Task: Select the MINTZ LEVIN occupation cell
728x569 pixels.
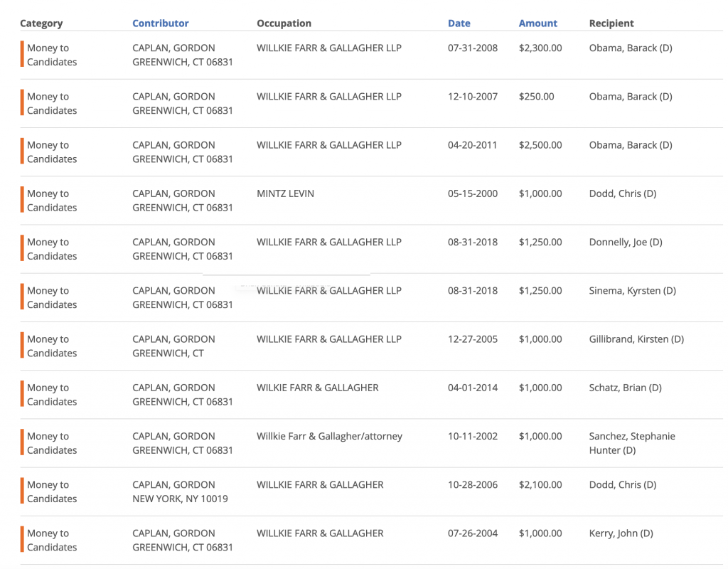Action: point(285,193)
